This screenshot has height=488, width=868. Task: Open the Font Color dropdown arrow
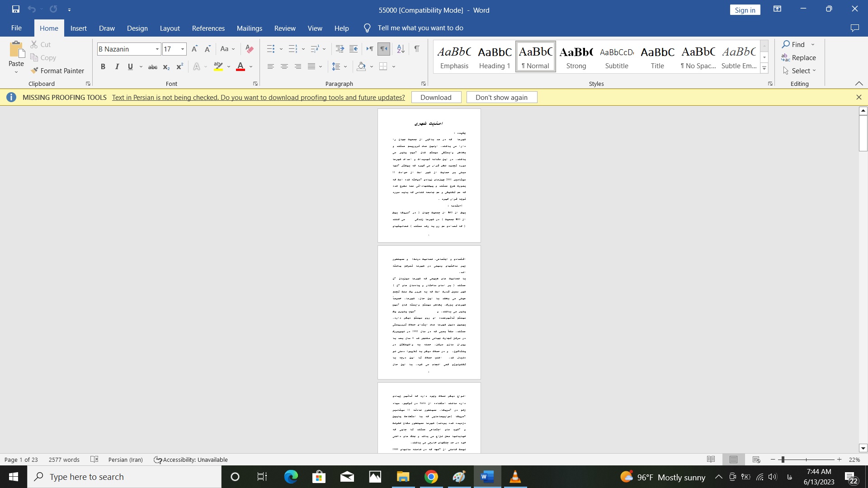[251, 66]
